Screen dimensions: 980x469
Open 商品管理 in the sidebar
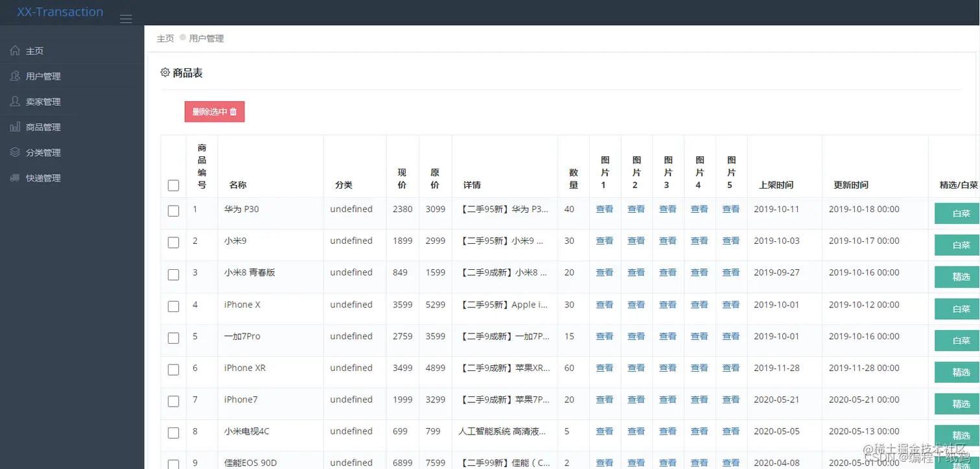72,127
